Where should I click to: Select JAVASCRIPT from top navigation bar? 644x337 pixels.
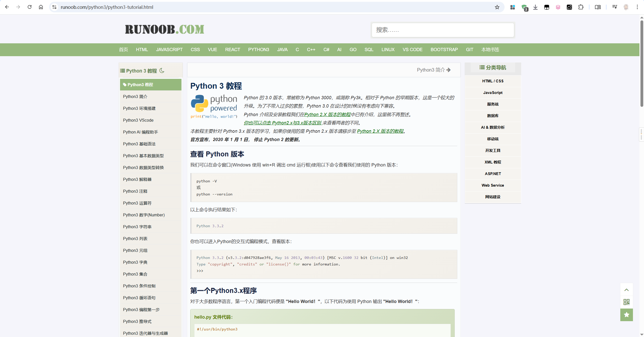(x=169, y=50)
